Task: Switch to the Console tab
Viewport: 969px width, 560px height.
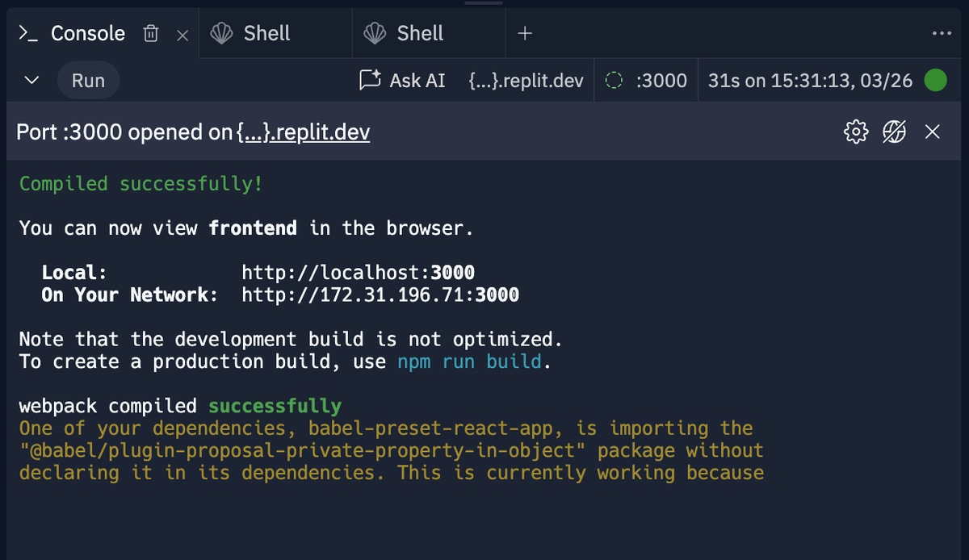Action: pos(88,33)
